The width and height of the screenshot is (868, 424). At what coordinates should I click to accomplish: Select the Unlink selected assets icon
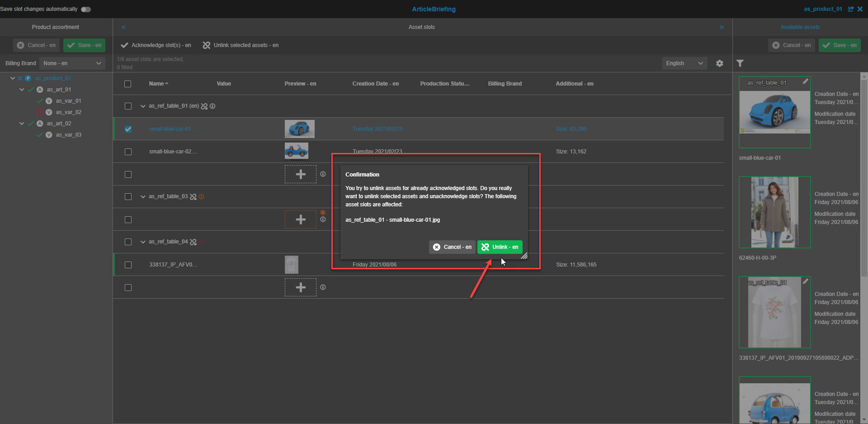tap(207, 45)
